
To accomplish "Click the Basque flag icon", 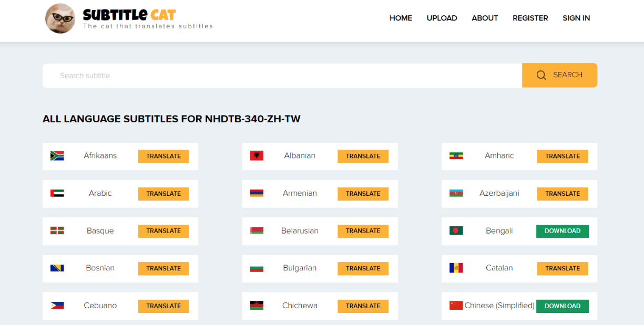I will 57,230.
